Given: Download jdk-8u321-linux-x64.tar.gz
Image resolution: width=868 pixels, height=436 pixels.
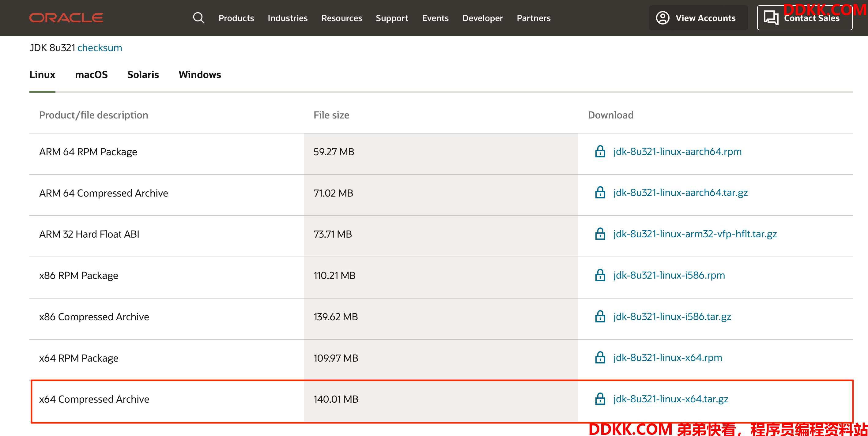Looking at the screenshot, I should (670, 399).
